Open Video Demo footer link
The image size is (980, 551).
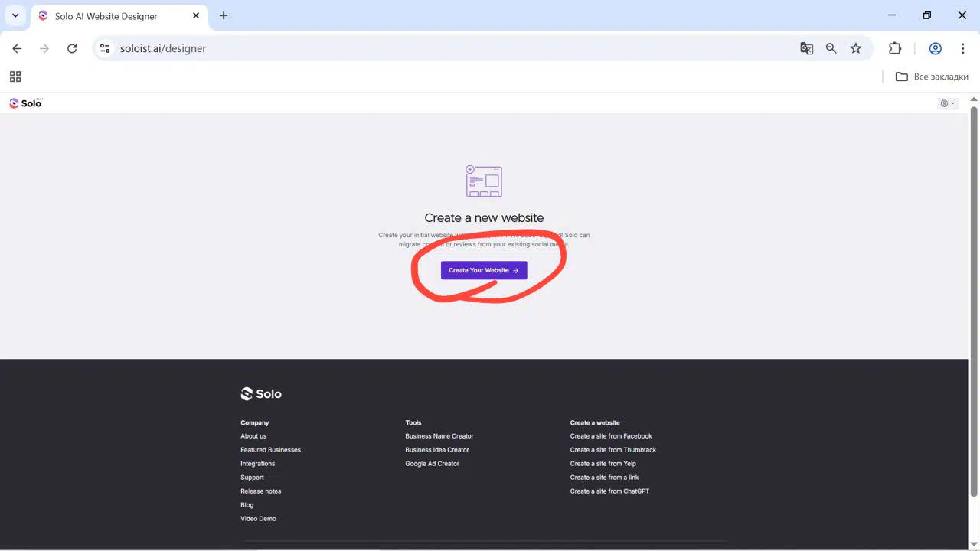click(x=258, y=519)
